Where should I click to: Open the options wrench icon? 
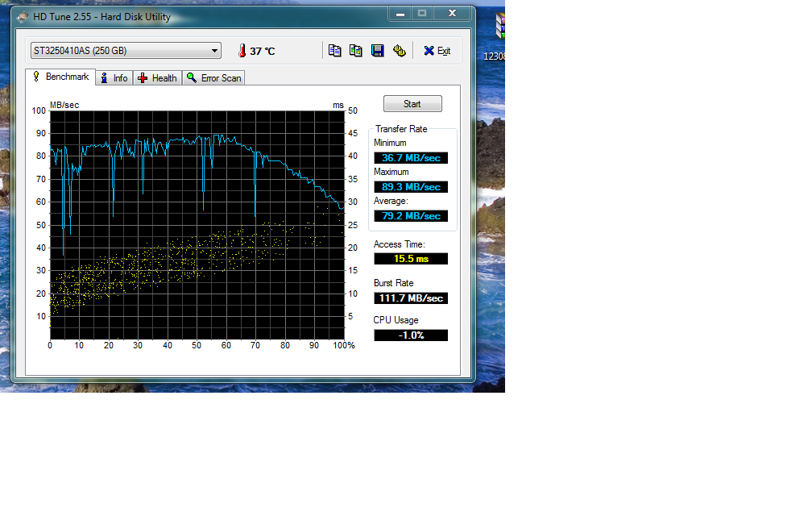coord(399,51)
